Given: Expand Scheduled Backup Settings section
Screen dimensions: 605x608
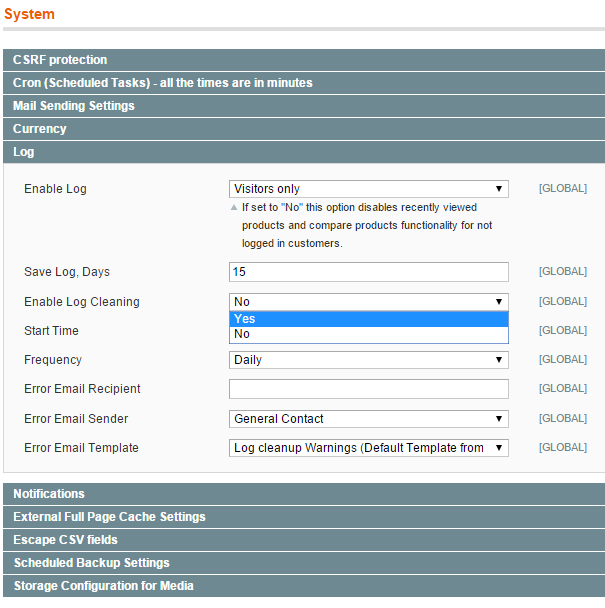Looking at the screenshot, I should coord(304,563).
